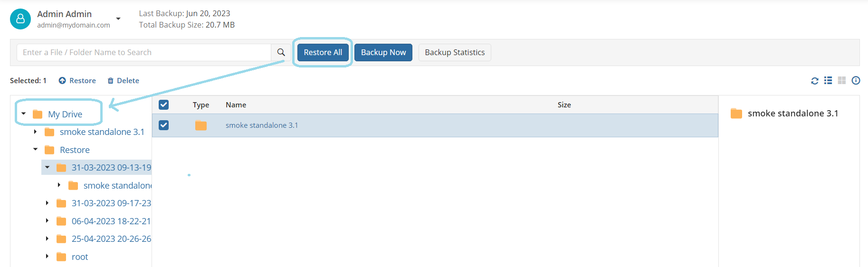Expand the 31-03-2023 09-17-23 node
Image resolution: width=868 pixels, height=267 pixels.
[x=47, y=203]
